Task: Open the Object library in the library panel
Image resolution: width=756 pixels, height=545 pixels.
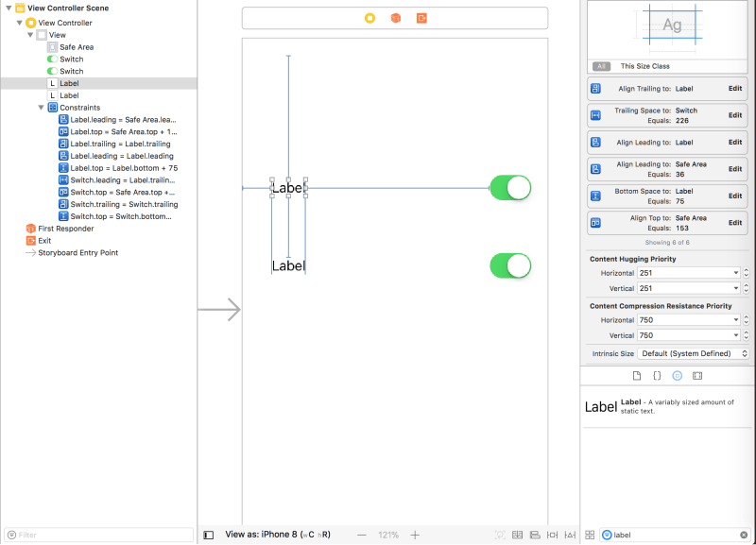Action: point(678,375)
